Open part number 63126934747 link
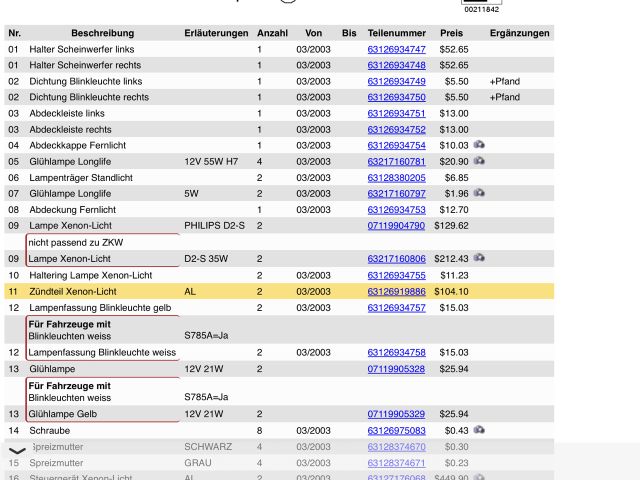This screenshot has width=640, height=480. coord(396,49)
